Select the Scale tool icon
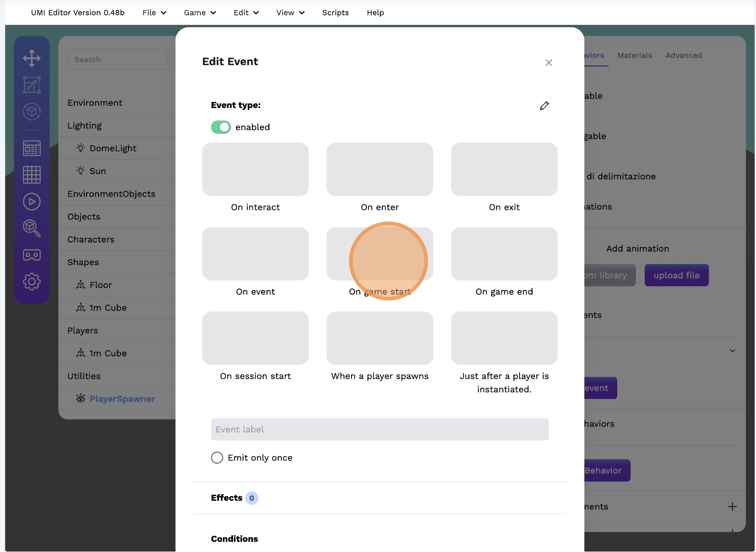This screenshot has width=756, height=552. point(32,85)
